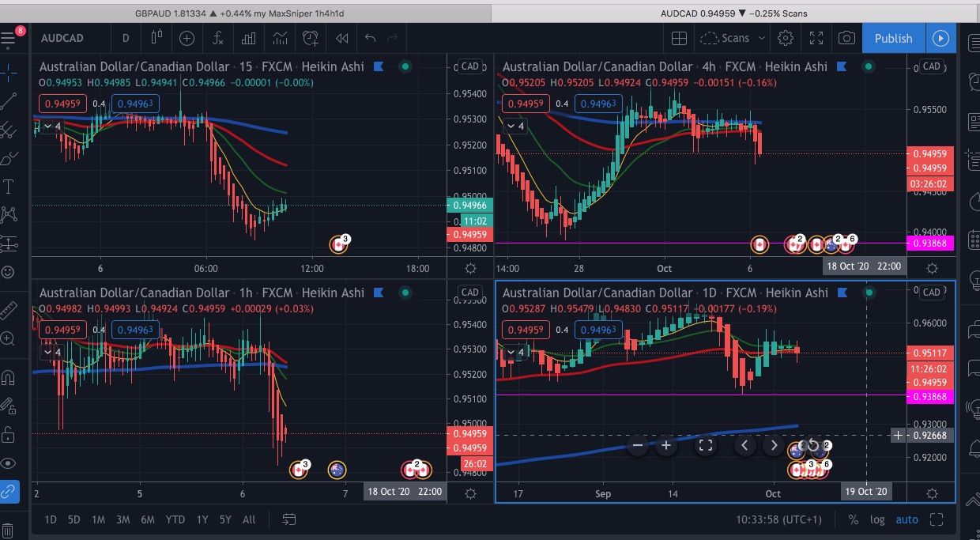The image size is (980, 540).
Task: Open the Financials bar-chart icon
Action: pyautogui.click(x=248, y=38)
